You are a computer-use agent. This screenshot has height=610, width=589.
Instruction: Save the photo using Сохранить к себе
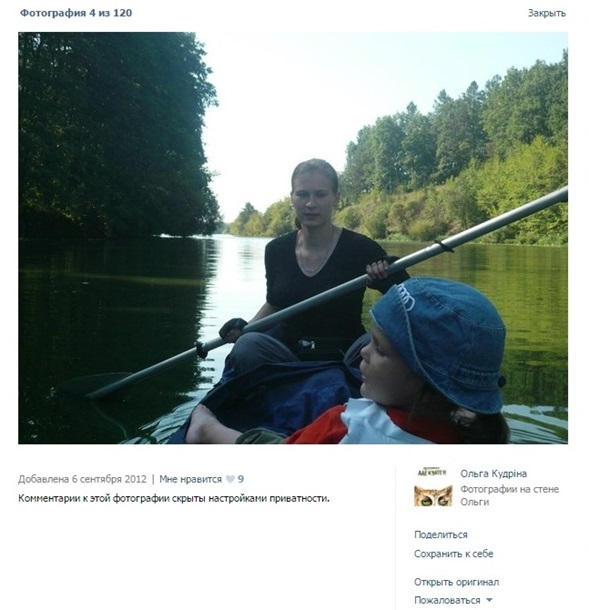click(453, 554)
